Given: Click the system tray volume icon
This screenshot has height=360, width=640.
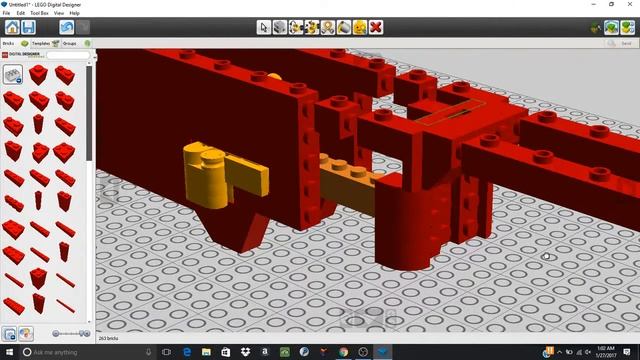Looking at the screenshot, I should 588,352.
